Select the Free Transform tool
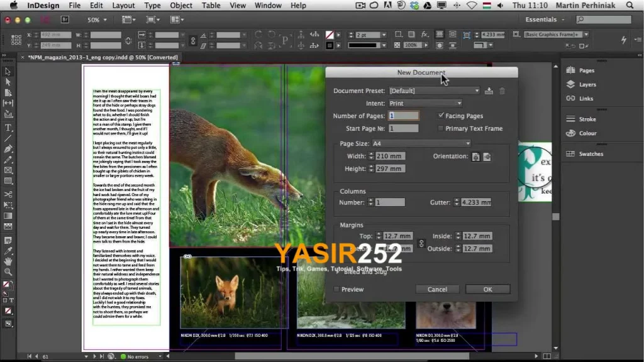 [8, 205]
